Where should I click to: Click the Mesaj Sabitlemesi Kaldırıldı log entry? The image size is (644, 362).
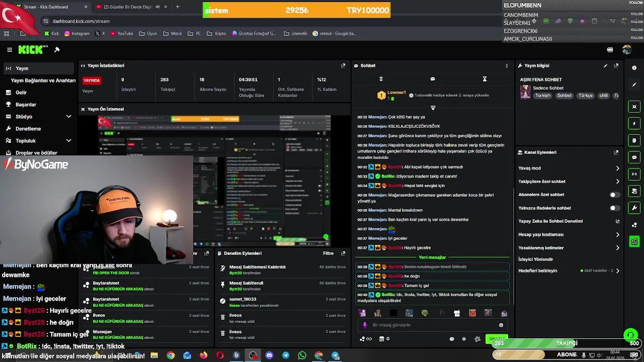point(283,269)
